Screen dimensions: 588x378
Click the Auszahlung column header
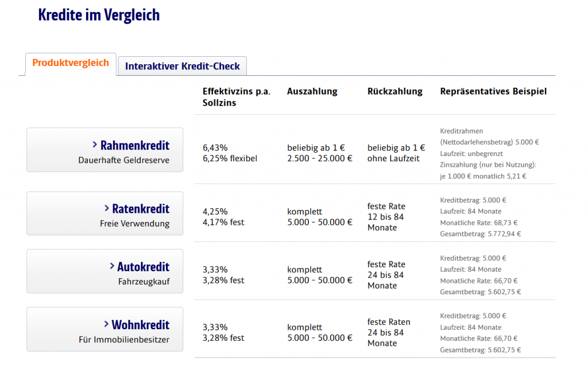(312, 91)
